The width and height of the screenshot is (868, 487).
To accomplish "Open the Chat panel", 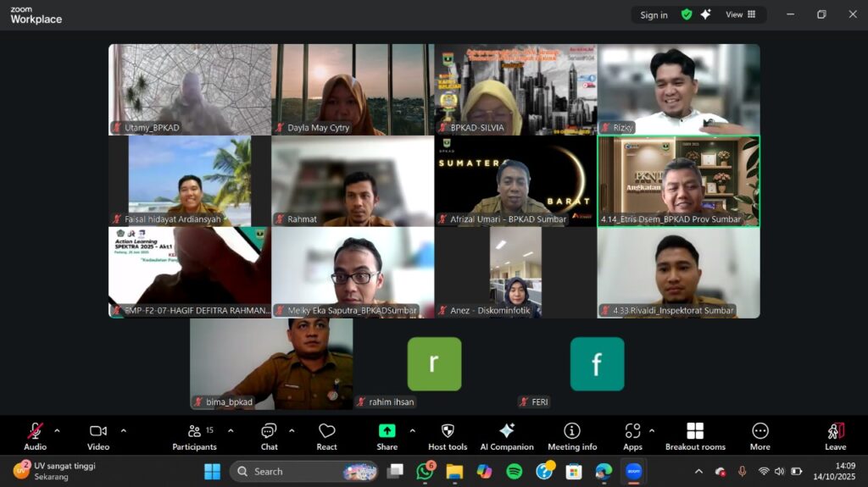I will [x=269, y=437].
